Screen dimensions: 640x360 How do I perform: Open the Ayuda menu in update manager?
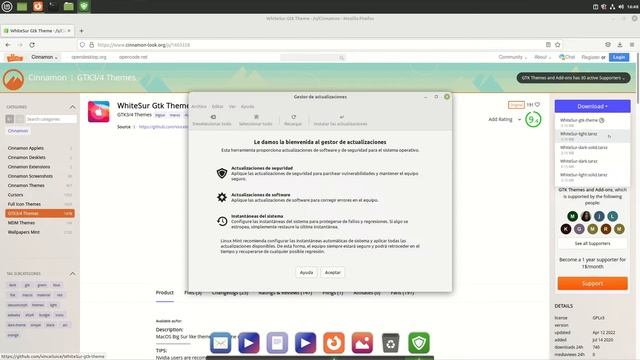(247, 107)
